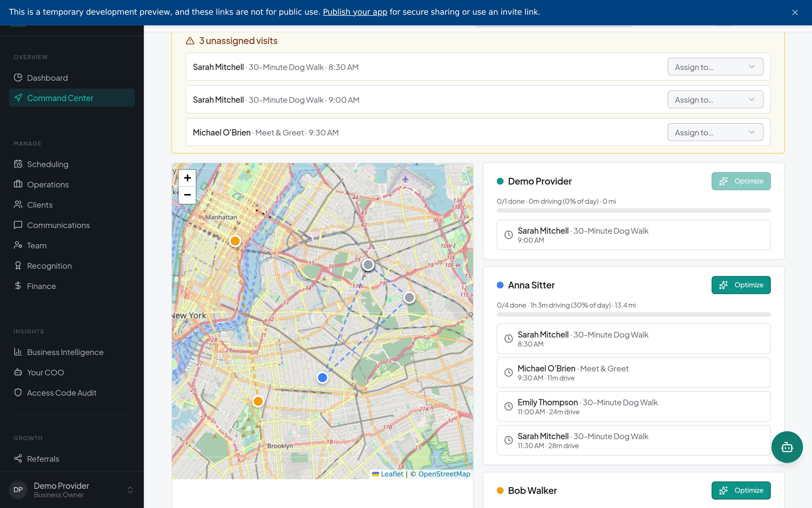Click the DP avatar in sidebar
Screen dimensions: 812x508
(x=18, y=490)
